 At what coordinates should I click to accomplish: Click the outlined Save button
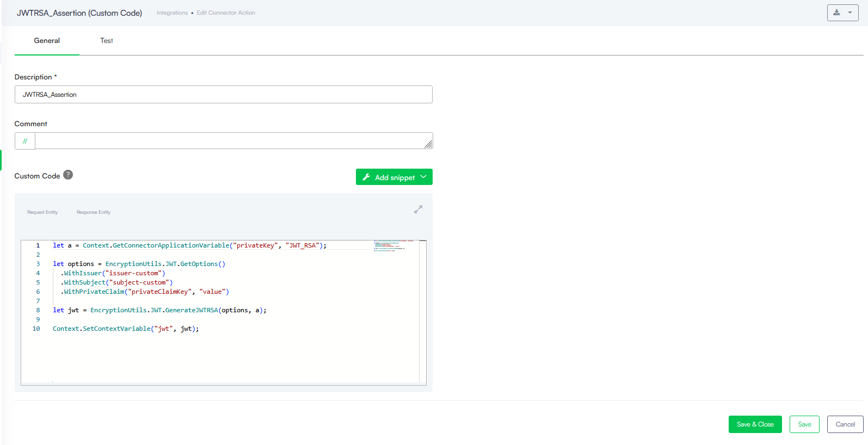pos(804,424)
